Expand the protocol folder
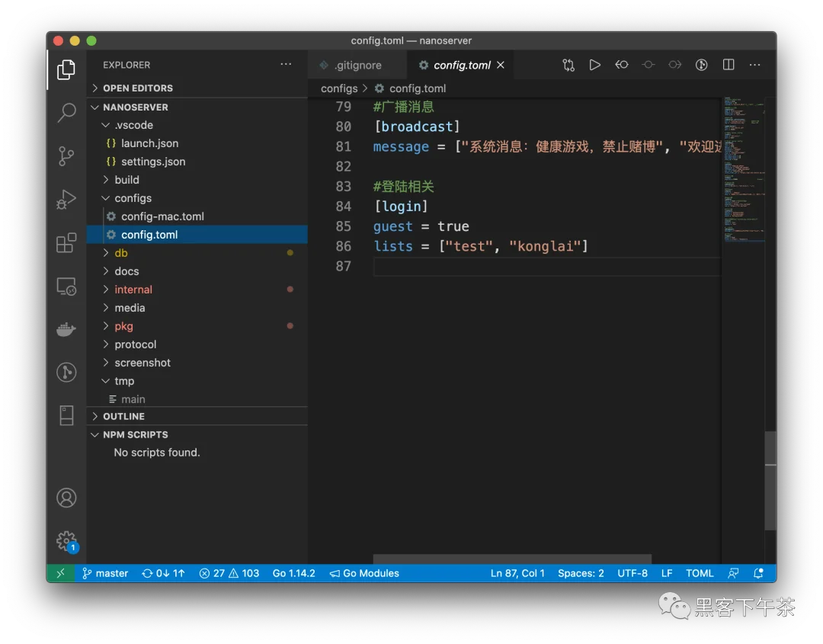Screen dimensions: 823x644 click(197, 344)
